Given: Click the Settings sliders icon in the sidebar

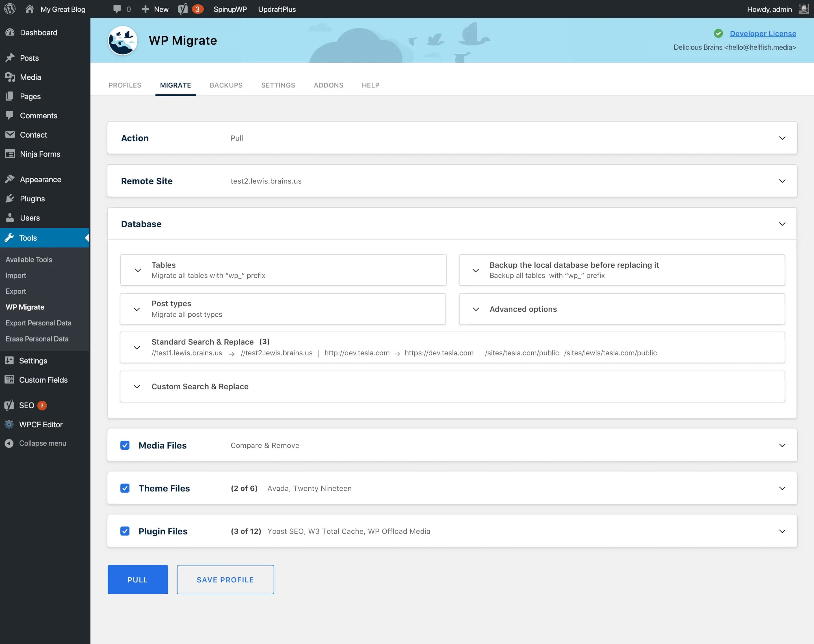Looking at the screenshot, I should coord(9,360).
